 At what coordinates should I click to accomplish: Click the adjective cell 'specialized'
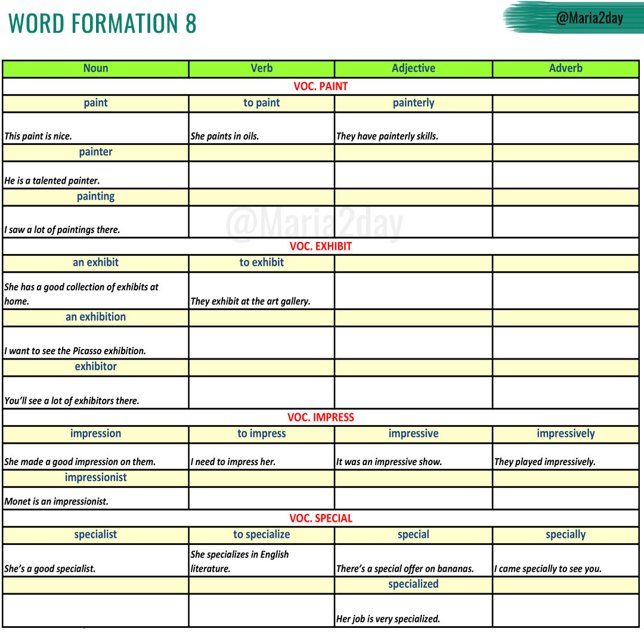pyautogui.click(x=413, y=585)
